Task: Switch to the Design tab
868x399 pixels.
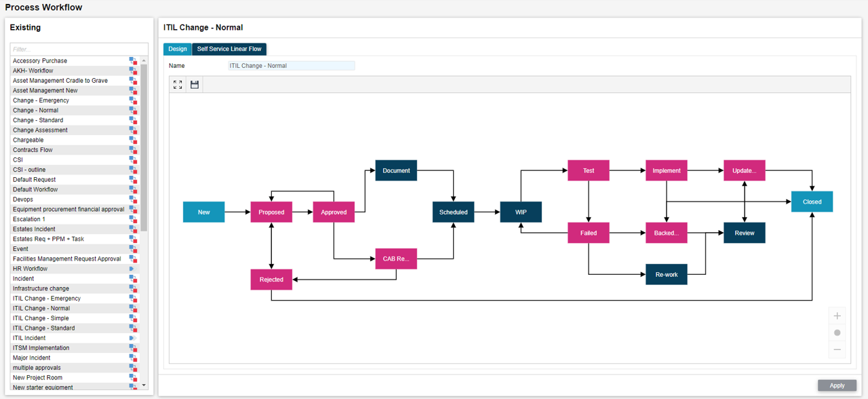Action: 178,49
